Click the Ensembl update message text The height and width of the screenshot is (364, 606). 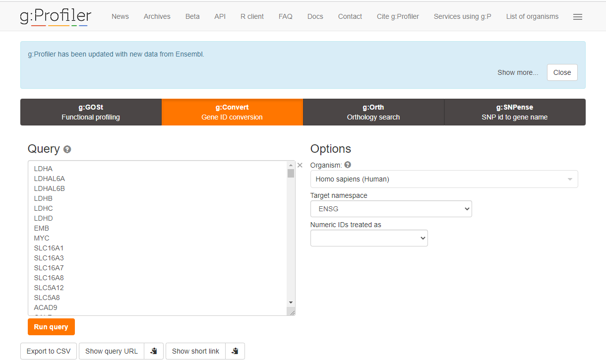[x=116, y=54]
